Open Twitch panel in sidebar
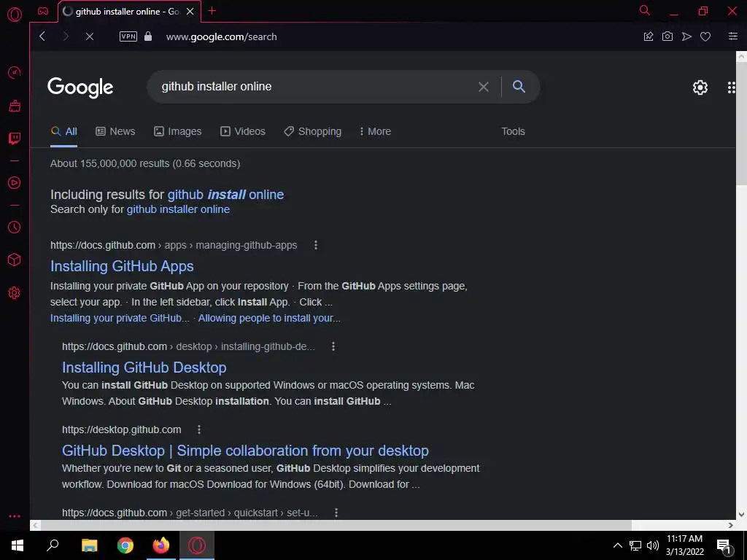The height and width of the screenshot is (560, 747). [15, 139]
